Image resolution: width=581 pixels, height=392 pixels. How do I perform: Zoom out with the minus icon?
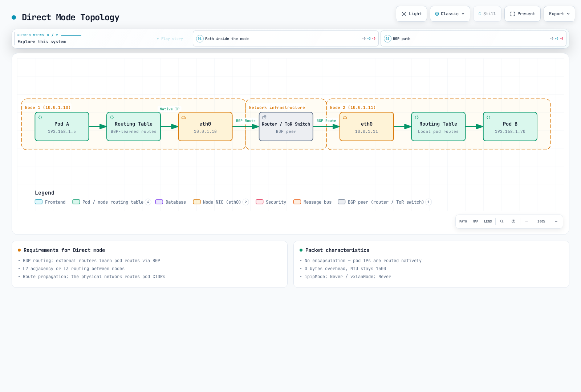pos(527,221)
